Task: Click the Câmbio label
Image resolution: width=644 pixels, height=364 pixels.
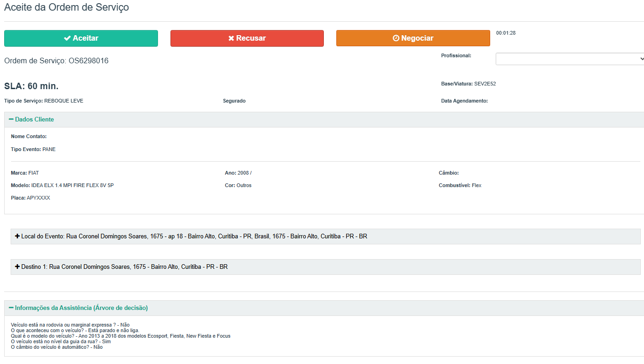Action: [449, 173]
